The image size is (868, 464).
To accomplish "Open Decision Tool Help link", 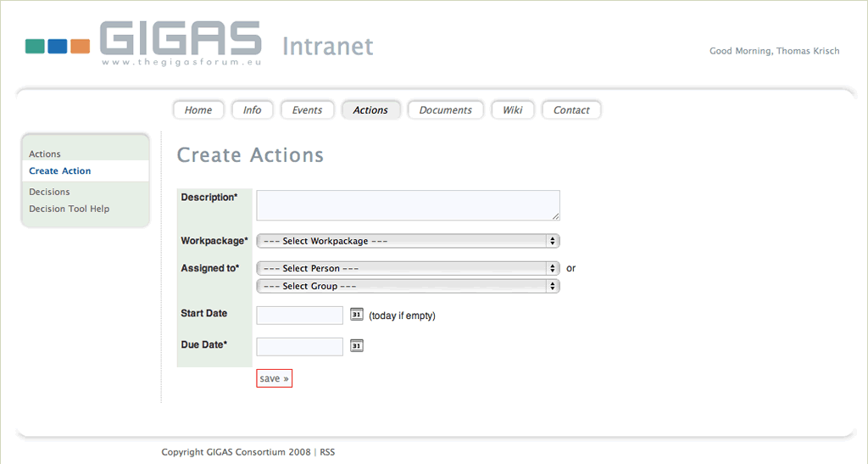I will [x=69, y=209].
